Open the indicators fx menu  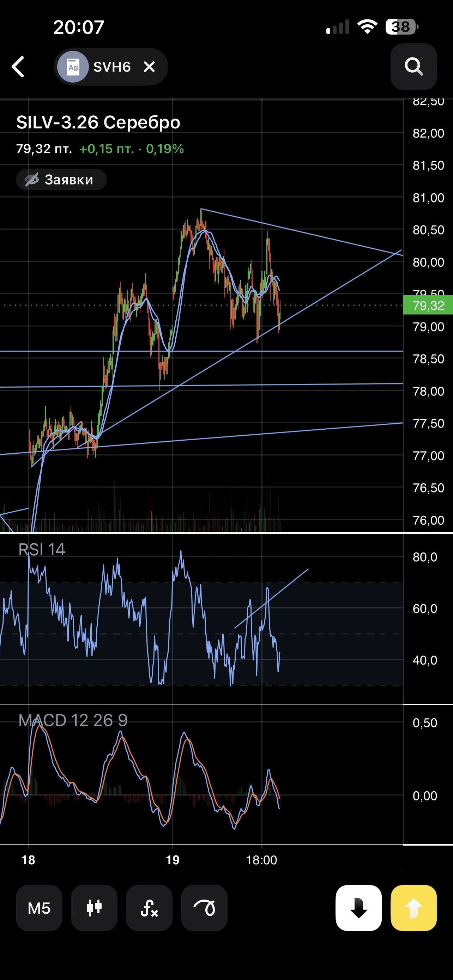[149, 908]
